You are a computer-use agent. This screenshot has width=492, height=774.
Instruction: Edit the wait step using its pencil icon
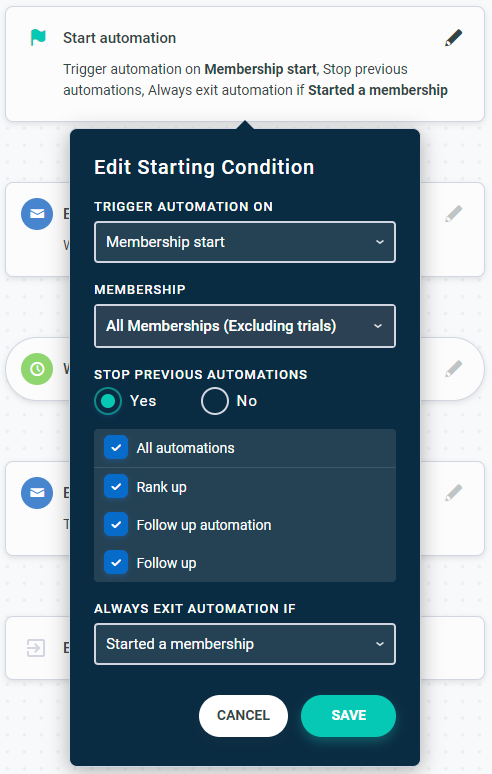click(x=454, y=369)
